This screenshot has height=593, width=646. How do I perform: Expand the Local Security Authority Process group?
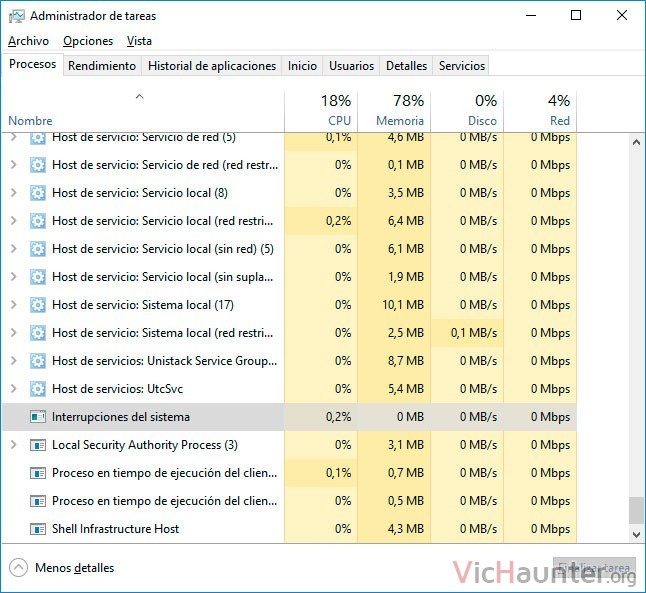click(x=14, y=445)
